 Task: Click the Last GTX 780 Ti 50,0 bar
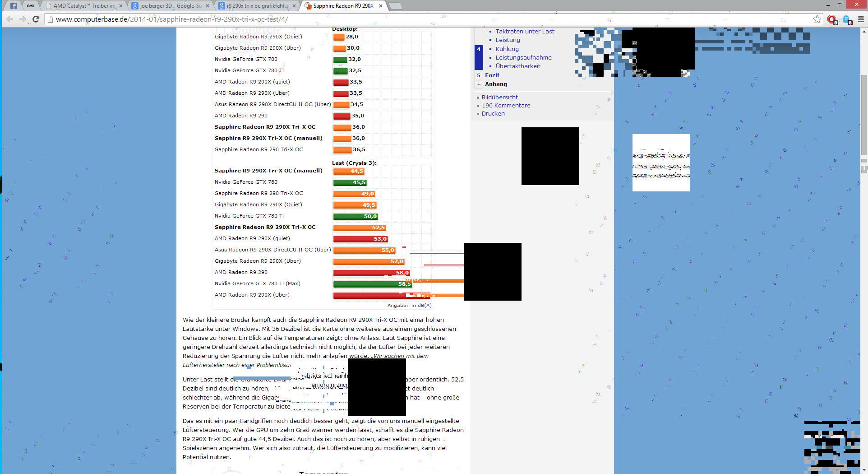coord(356,217)
